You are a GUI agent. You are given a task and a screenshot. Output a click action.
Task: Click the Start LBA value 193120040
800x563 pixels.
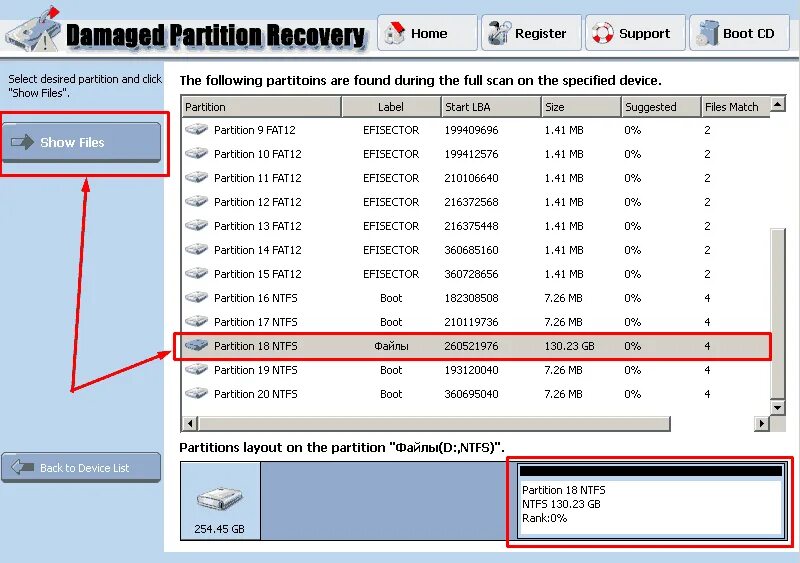pyautogui.click(x=471, y=370)
